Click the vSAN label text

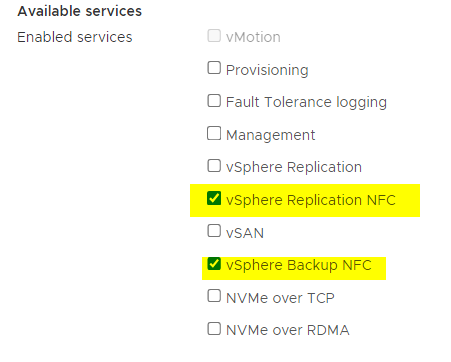click(x=245, y=233)
